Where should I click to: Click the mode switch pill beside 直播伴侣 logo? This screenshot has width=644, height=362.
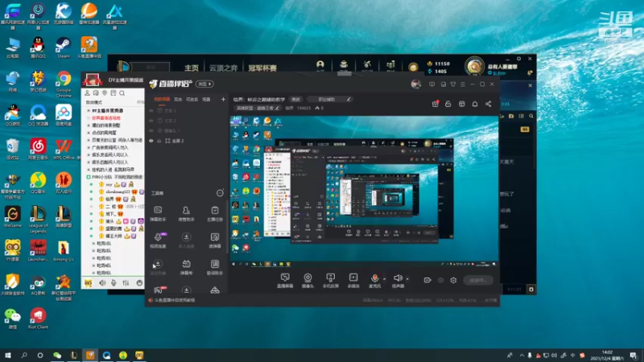[x=204, y=84]
